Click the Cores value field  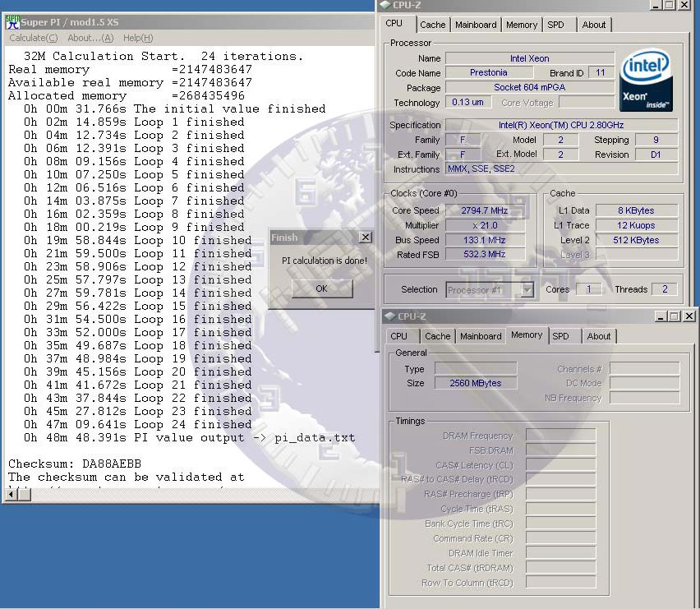pyautogui.click(x=588, y=289)
